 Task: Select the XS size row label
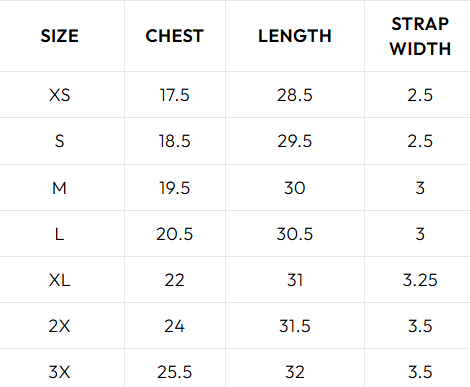click(60, 95)
